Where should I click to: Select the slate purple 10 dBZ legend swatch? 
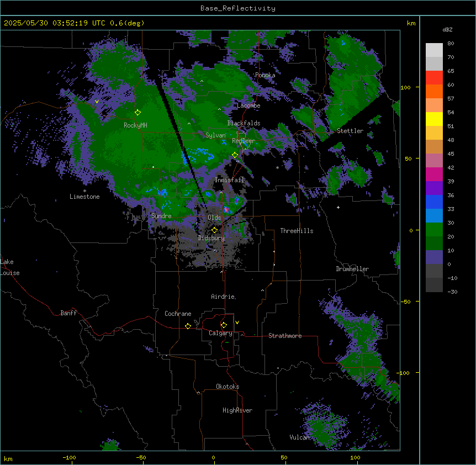coord(434,257)
